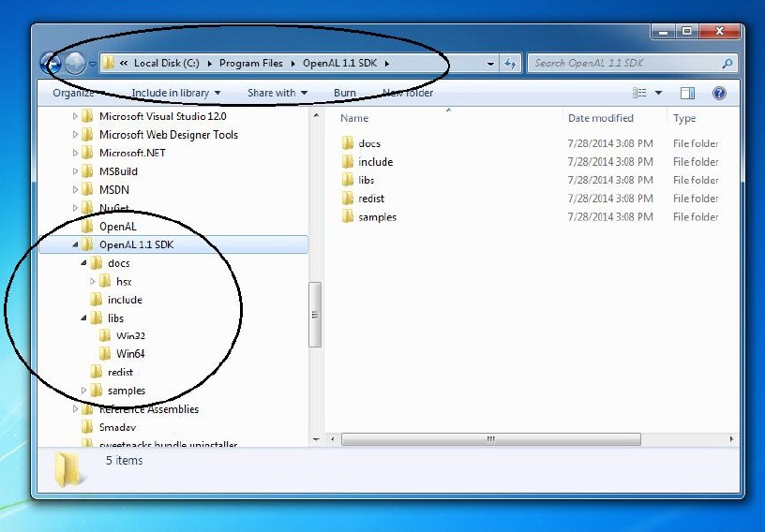
Task: Click the samples folder icon in file list
Action: pos(348,216)
